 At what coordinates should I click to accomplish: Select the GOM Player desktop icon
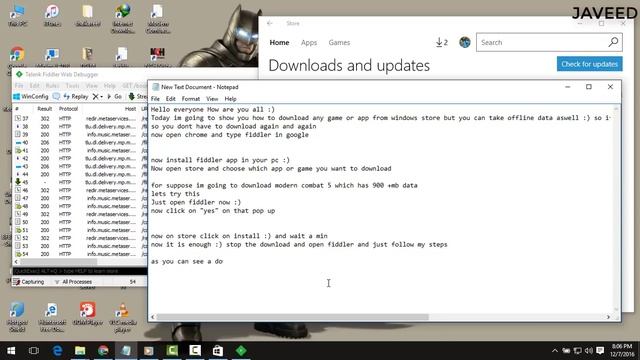tap(87, 313)
